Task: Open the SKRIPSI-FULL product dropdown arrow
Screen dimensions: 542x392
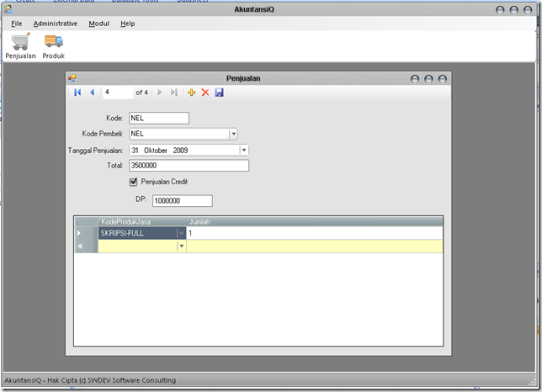Action: tap(181, 233)
